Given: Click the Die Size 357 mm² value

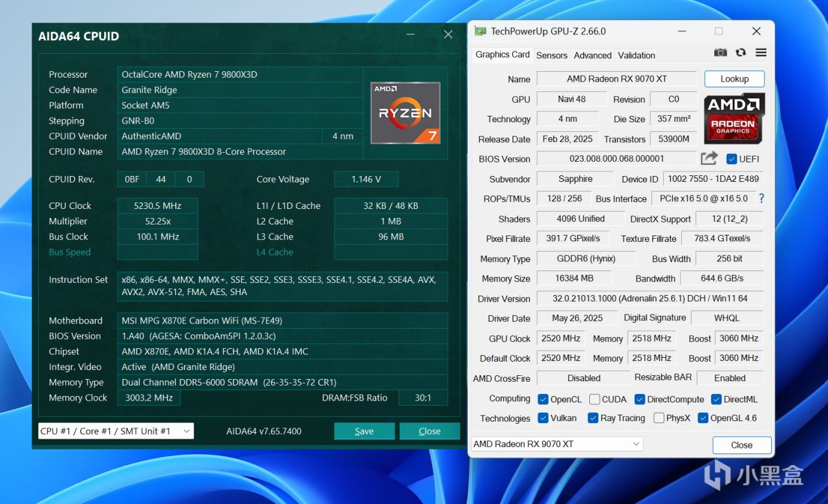Looking at the screenshot, I should [x=673, y=119].
